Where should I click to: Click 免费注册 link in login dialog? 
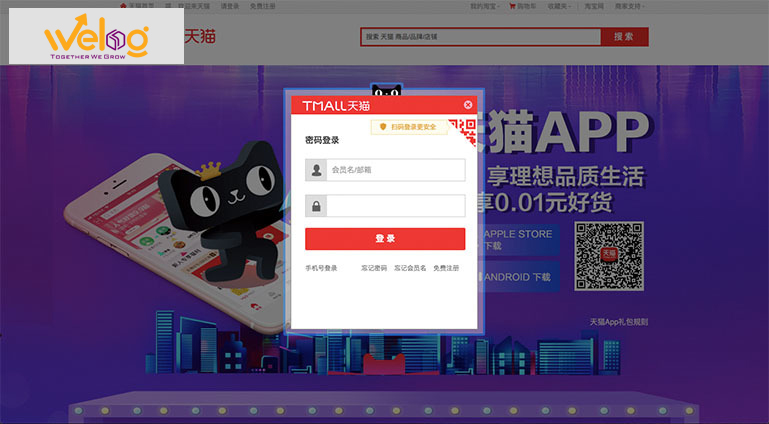(446, 268)
